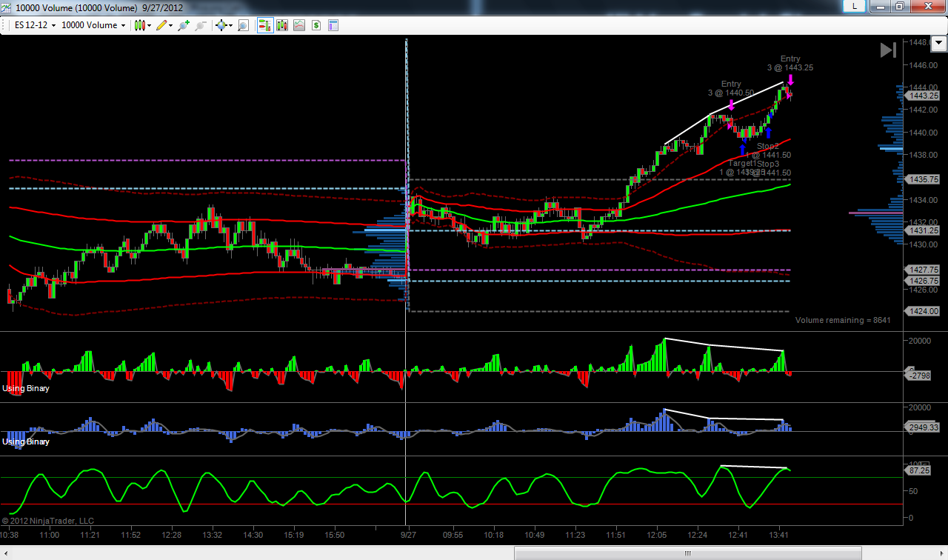Image resolution: width=948 pixels, height=560 pixels.
Task: Click the Entry 3 @ 1440.50 label
Action: pos(731,88)
